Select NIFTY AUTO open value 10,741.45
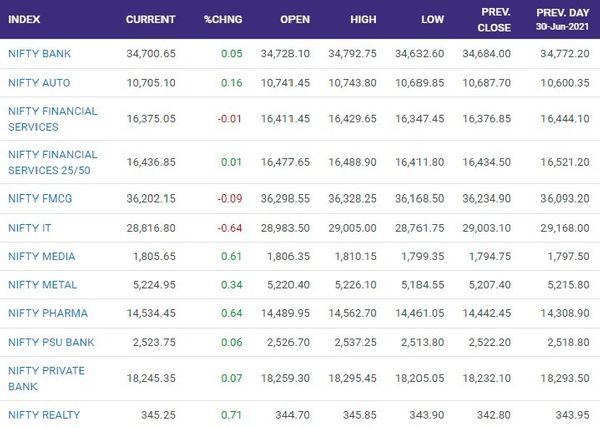 click(x=285, y=83)
